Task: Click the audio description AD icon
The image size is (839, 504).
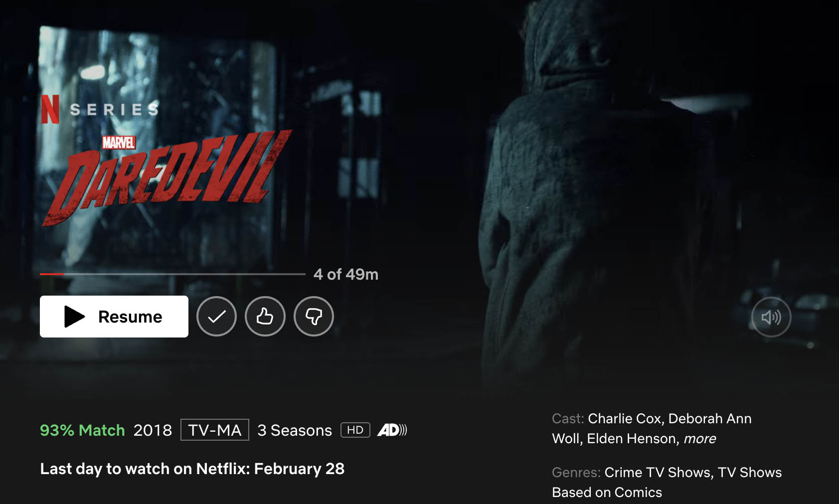Action: 392,430
